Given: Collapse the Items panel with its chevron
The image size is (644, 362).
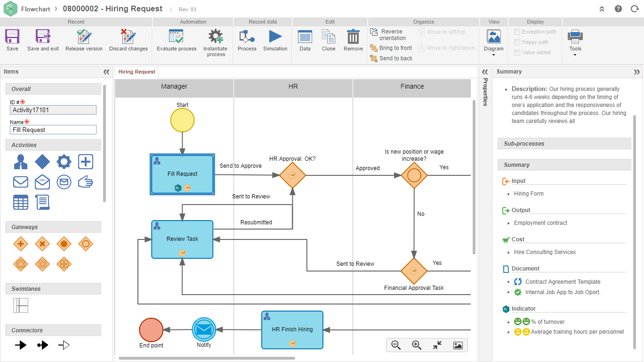Looking at the screenshot, I should [106, 72].
